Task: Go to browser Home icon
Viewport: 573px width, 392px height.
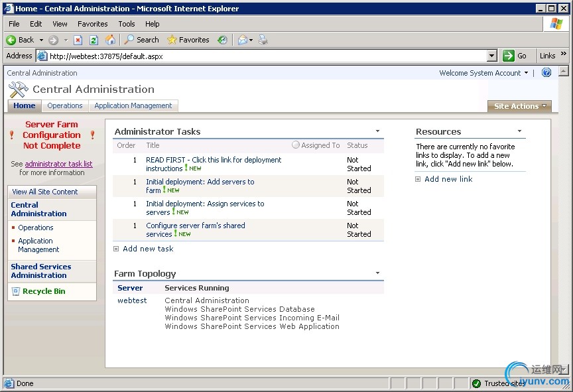Action: click(x=110, y=39)
